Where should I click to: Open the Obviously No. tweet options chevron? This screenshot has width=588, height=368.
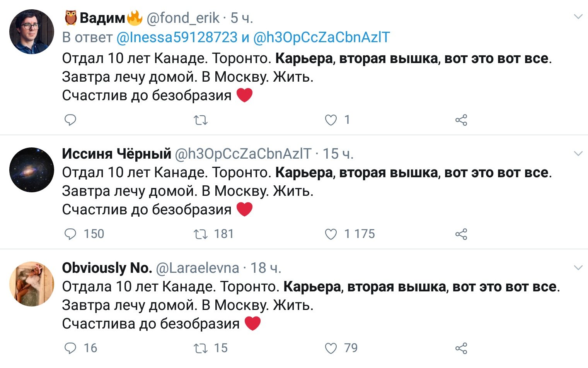point(578,268)
